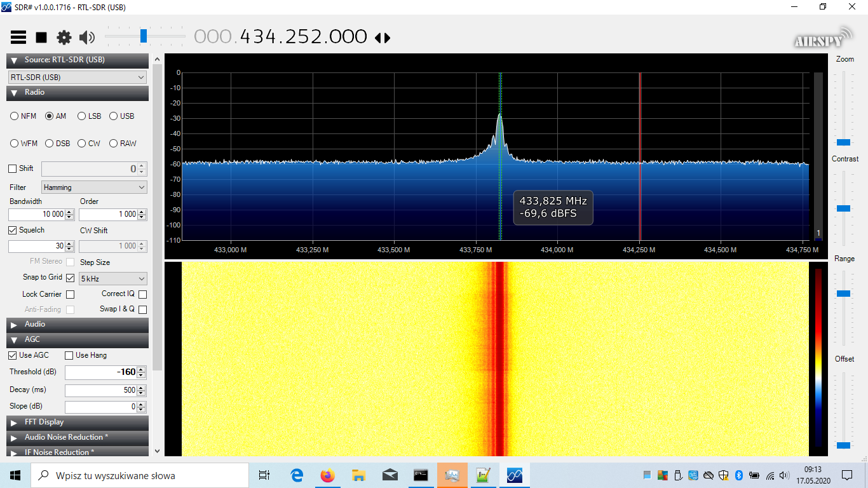Enable the Swap I & Q checkbox
The height and width of the screenshot is (488, 868).
[142, 309]
